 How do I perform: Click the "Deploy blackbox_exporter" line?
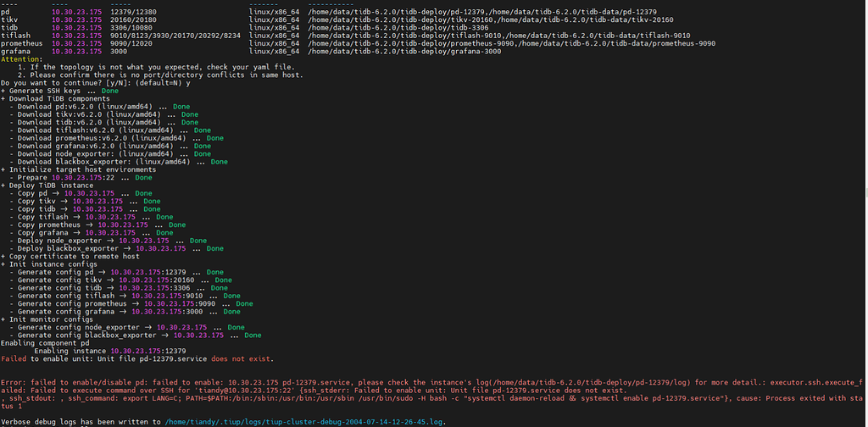click(117, 249)
